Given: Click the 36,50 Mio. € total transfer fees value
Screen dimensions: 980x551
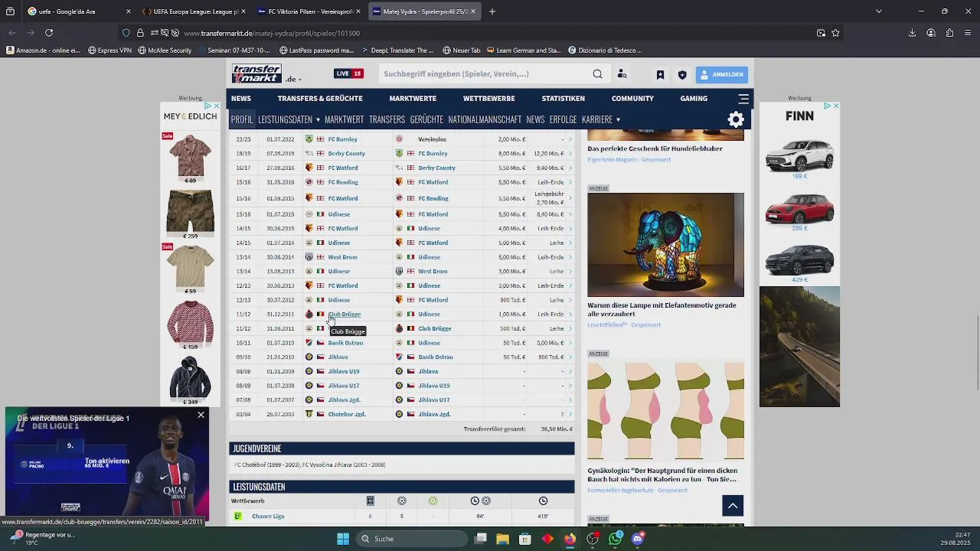Looking at the screenshot, I should pyautogui.click(x=557, y=429).
